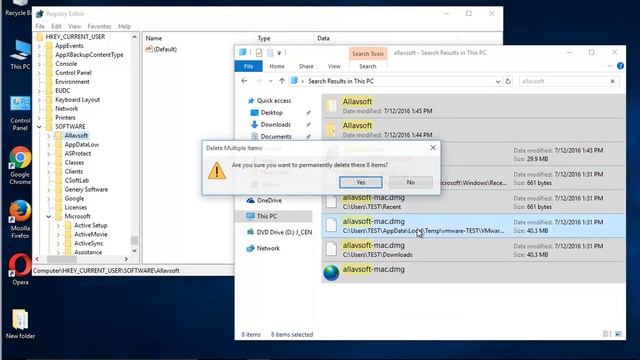Cancel deletion with the No button
Viewport: 640px width, 360px height.
411,182
